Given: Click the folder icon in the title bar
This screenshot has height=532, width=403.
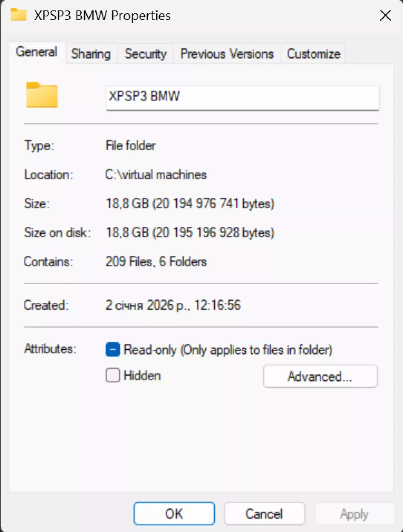Looking at the screenshot, I should click(x=18, y=15).
